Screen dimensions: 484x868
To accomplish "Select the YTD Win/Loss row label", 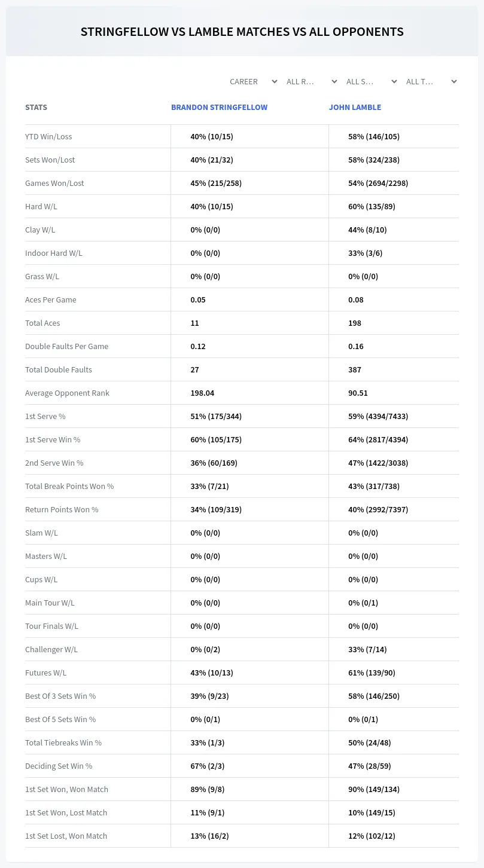I will pos(48,136).
